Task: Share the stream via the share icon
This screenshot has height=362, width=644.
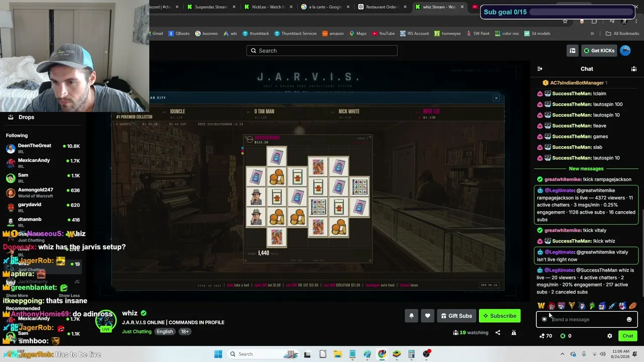Action: click(498, 332)
